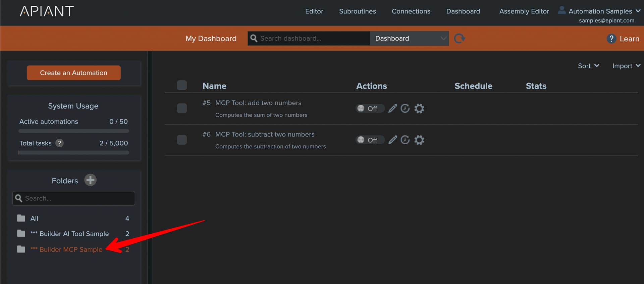Image resolution: width=644 pixels, height=284 pixels.
Task: Click the user account avatar icon
Action: [x=561, y=10]
